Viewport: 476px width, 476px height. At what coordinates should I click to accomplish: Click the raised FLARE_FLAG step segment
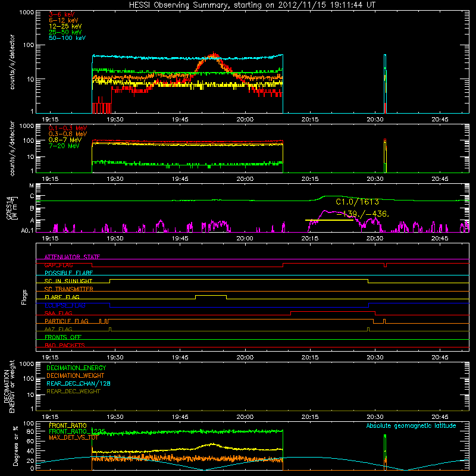(x=211, y=296)
